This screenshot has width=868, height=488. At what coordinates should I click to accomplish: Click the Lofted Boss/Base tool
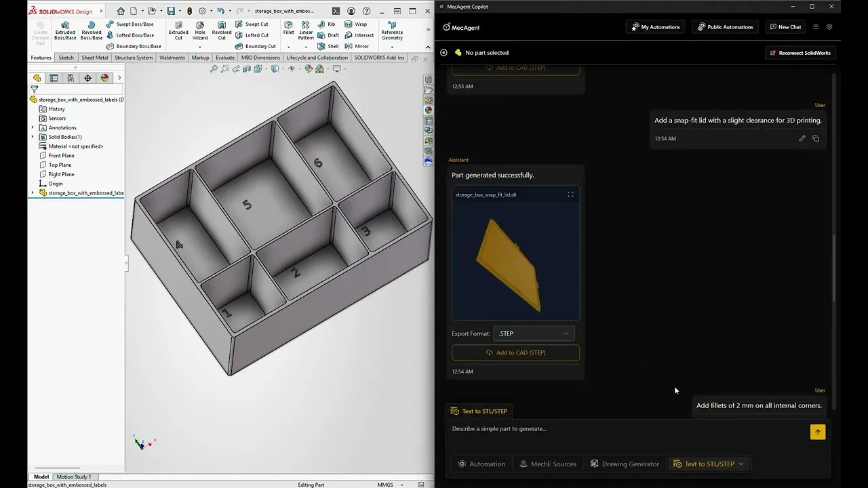[130, 35]
